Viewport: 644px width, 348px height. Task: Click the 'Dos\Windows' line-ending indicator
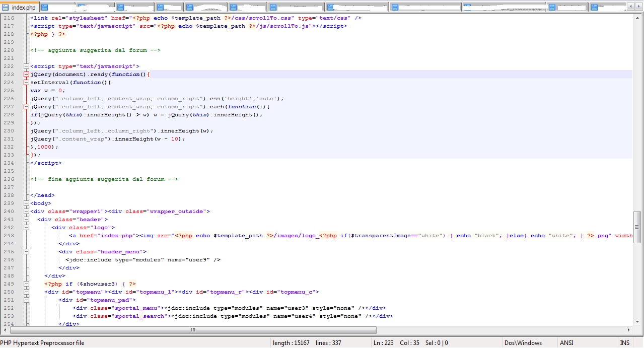point(524,343)
